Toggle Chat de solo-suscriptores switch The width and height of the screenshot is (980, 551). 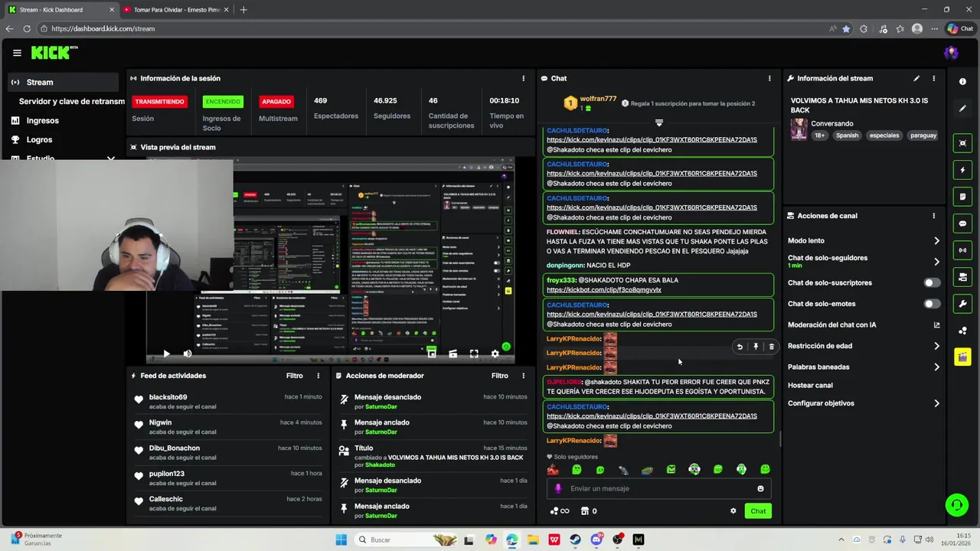point(932,282)
